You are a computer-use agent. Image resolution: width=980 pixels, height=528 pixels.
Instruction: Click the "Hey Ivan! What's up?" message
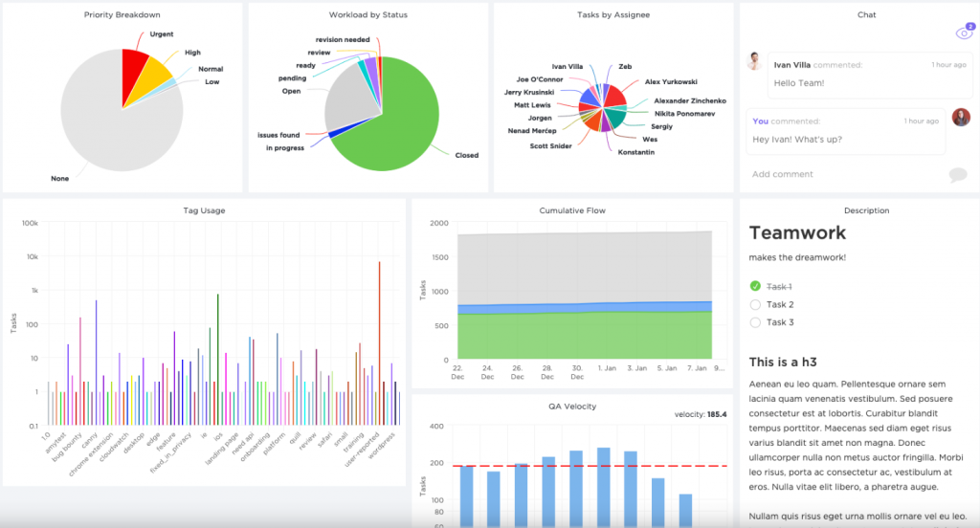tap(797, 140)
